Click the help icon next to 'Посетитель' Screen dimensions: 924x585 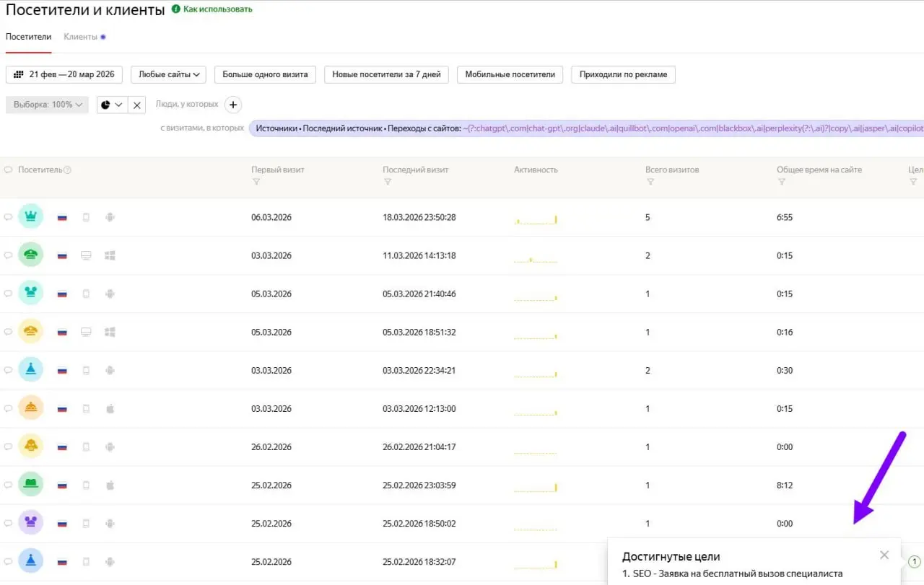pos(68,170)
